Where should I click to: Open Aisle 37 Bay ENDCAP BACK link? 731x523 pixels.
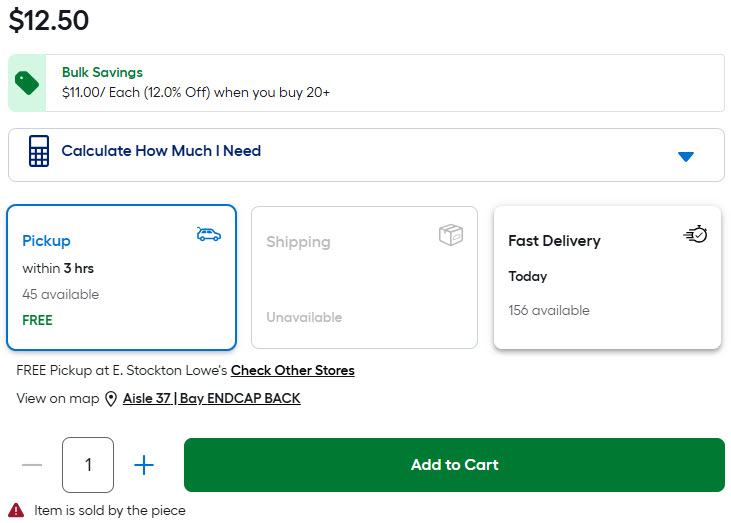(211, 399)
